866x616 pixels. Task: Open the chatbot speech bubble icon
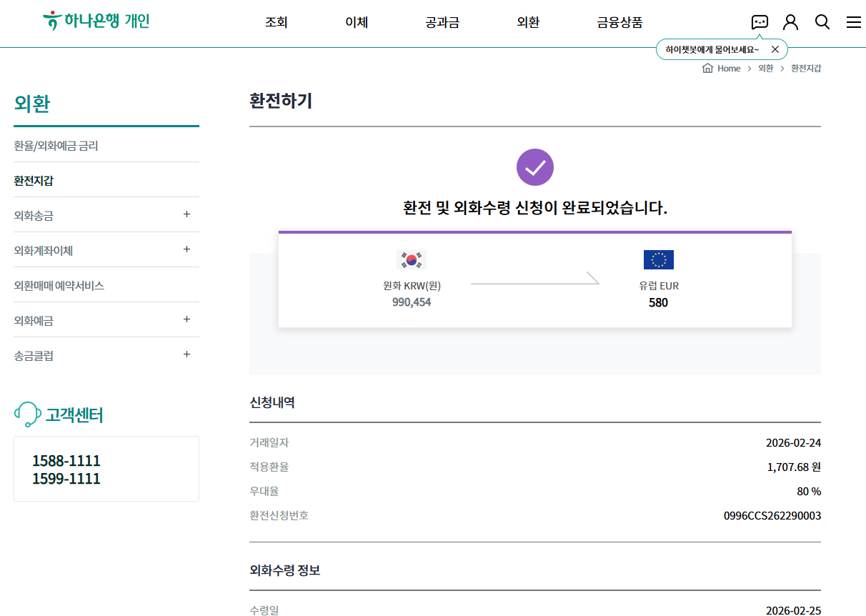pyautogui.click(x=760, y=22)
